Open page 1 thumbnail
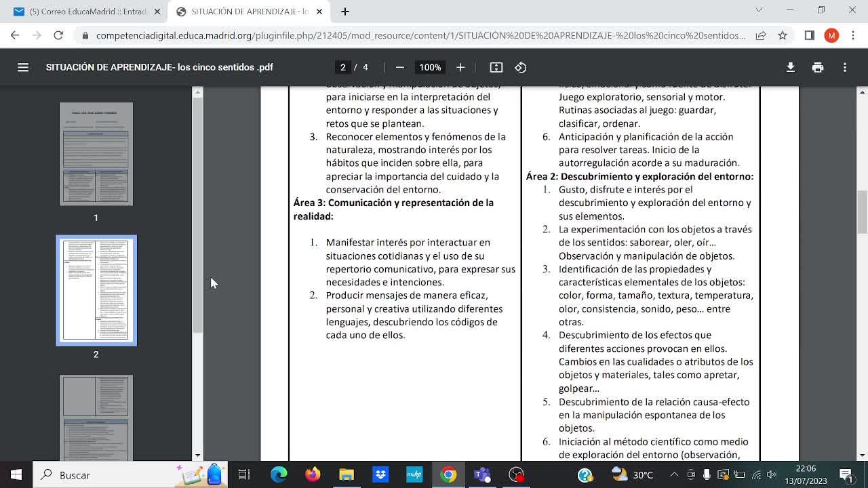This screenshot has width=868, height=488. coord(96,154)
